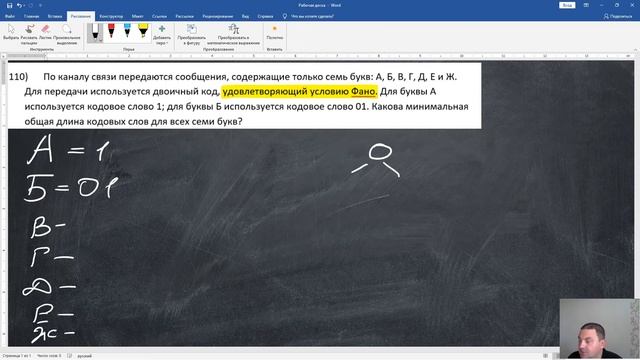Switch to the Вставка tab
Screen dimensions: 640x360
coord(55,16)
